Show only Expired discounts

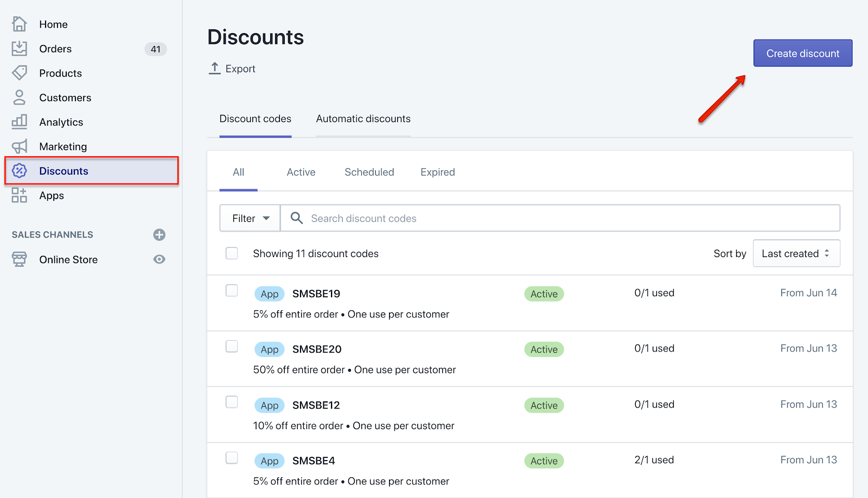click(x=437, y=172)
